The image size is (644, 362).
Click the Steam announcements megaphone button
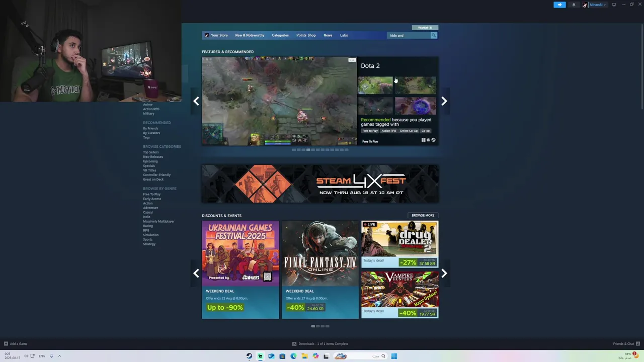pos(559,5)
